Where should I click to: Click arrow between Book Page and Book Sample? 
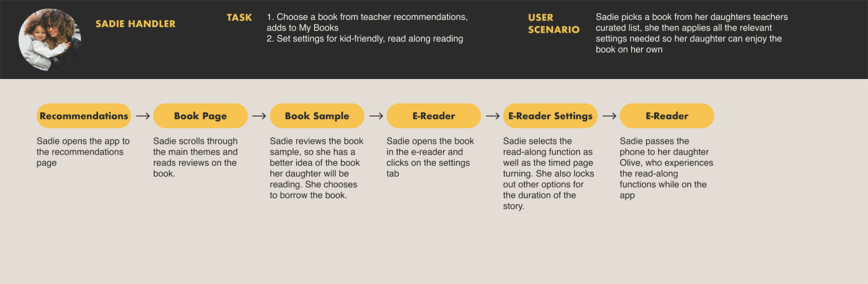click(x=259, y=116)
